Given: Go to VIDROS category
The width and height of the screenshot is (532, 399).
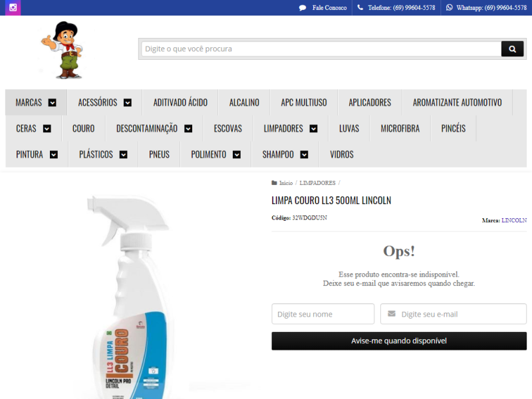Looking at the screenshot, I should click(x=342, y=155).
